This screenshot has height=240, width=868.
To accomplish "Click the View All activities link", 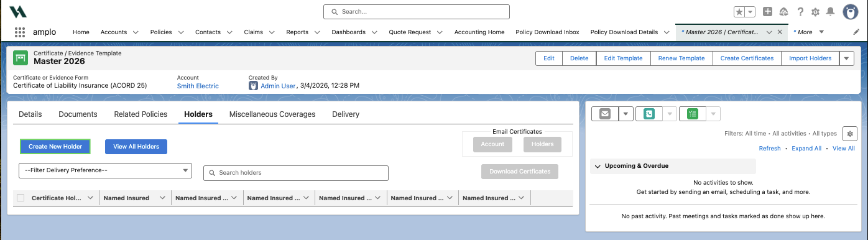I will tap(844, 149).
